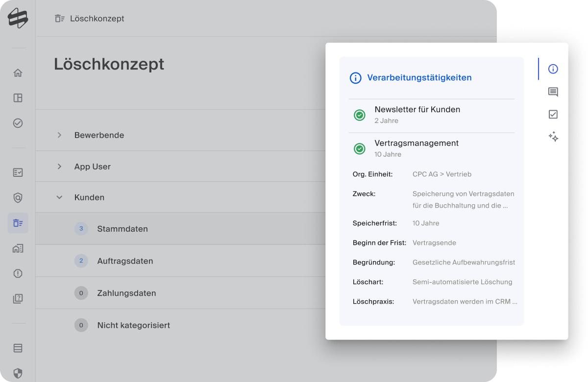588x382 pixels.
Task: Open the Bewerbende group label
Action: pos(99,135)
